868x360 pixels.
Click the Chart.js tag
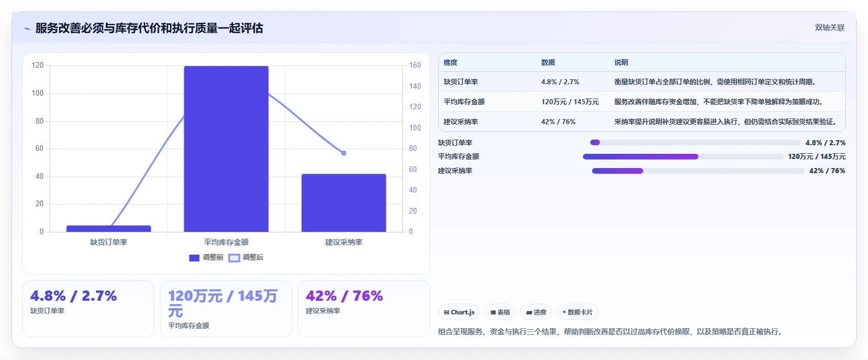pos(459,312)
